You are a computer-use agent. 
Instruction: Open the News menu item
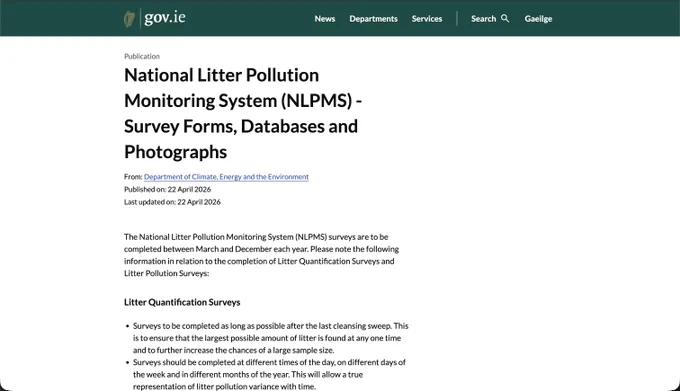pos(325,19)
